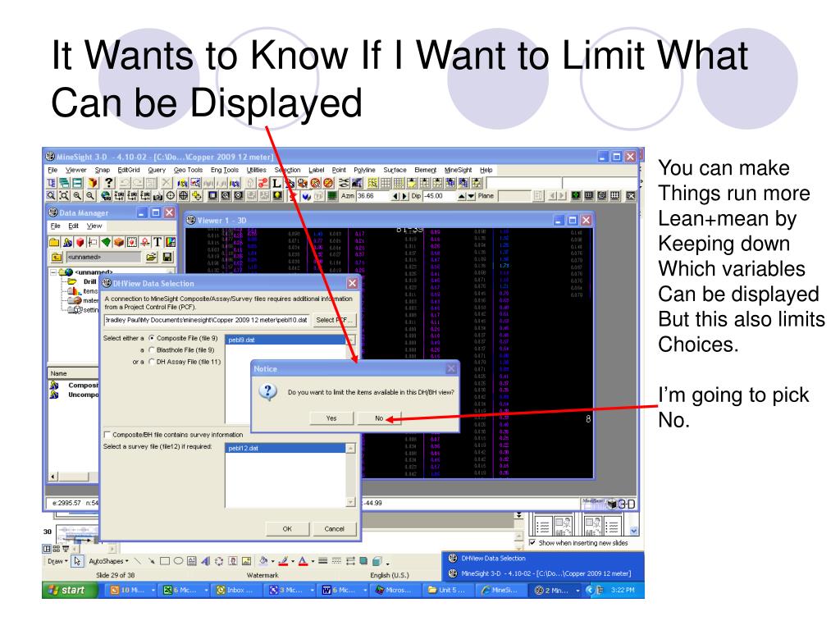
Task: Click the green diamond surface icon in Data Manager
Action: pyautogui.click(x=106, y=242)
